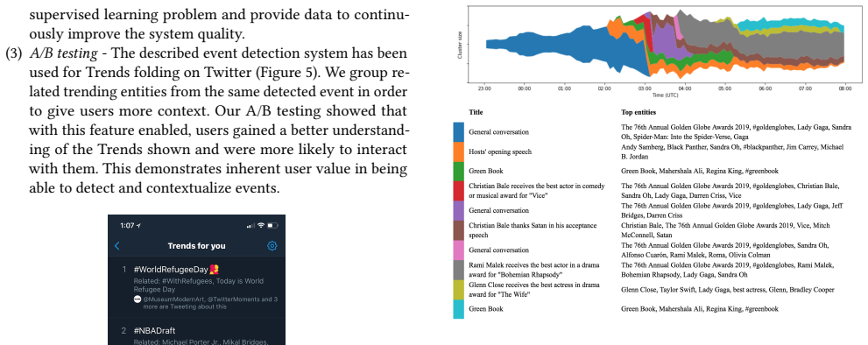
Task: Click the Top entities column header
Action: [x=639, y=112]
